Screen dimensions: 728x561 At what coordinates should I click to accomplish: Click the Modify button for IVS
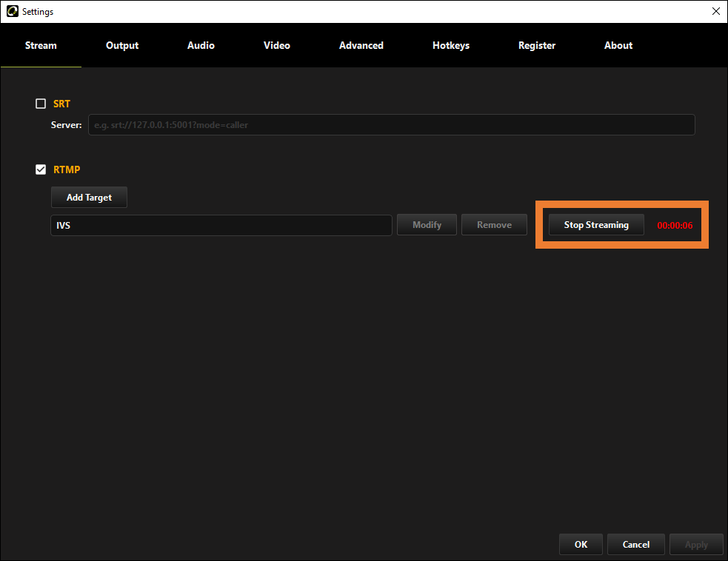pyautogui.click(x=427, y=224)
